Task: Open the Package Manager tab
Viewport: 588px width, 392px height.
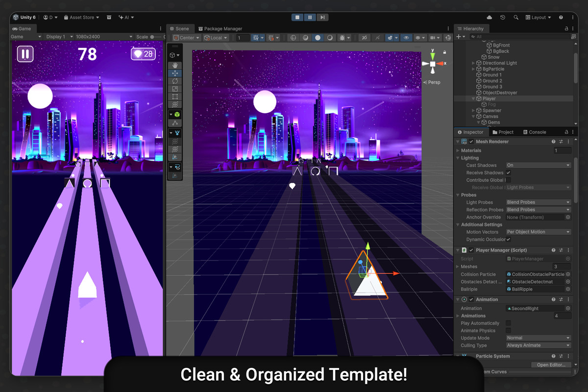Action: [x=220, y=28]
